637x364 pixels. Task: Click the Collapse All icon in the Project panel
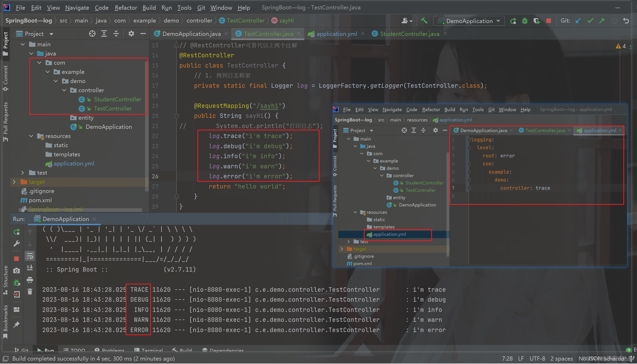click(x=116, y=34)
